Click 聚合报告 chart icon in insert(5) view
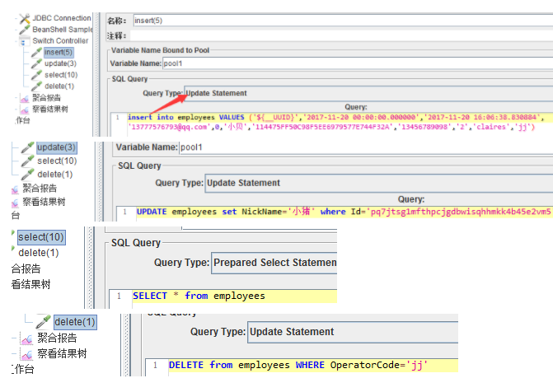 point(25,98)
